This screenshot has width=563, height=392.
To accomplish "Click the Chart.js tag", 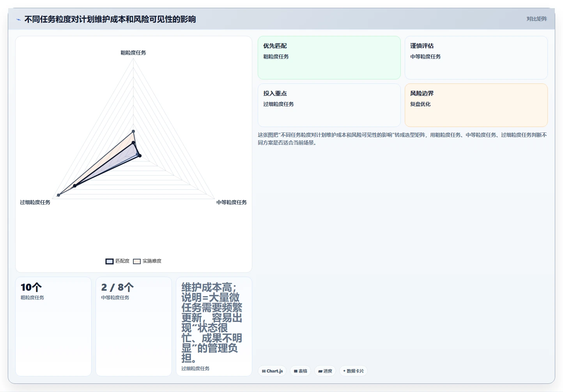I will click(272, 371).
